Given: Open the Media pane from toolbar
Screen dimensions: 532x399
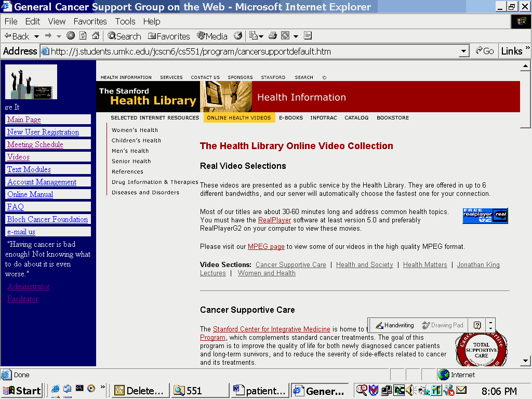Looking at the screenshot, I should pos(212,36).
